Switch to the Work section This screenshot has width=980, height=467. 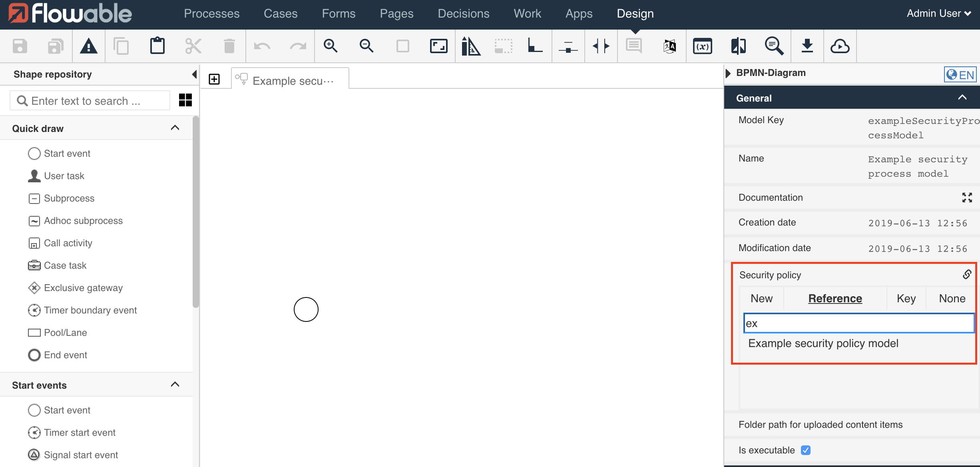[527, 13]
